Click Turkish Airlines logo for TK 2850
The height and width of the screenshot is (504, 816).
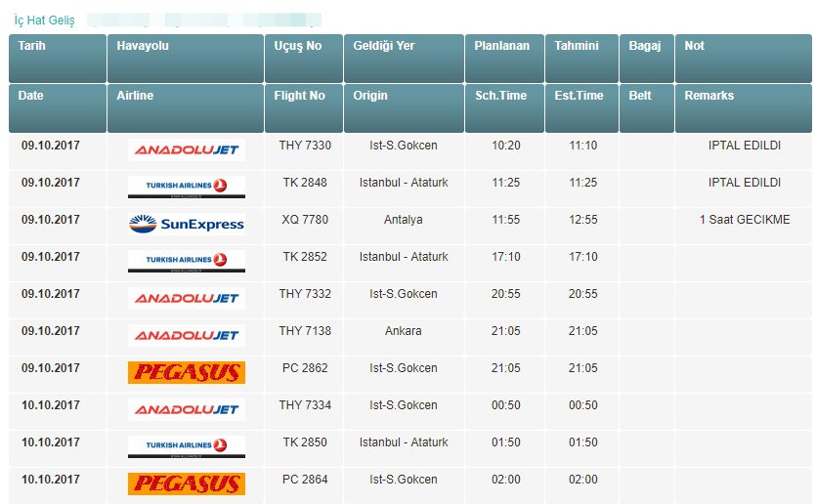click(x=187, y=447)
